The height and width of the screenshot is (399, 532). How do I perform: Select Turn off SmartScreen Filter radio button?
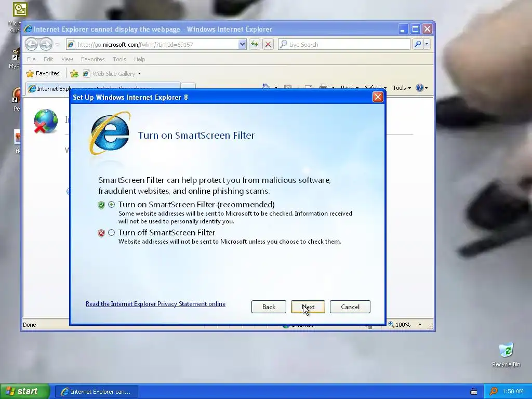point(111,233)
